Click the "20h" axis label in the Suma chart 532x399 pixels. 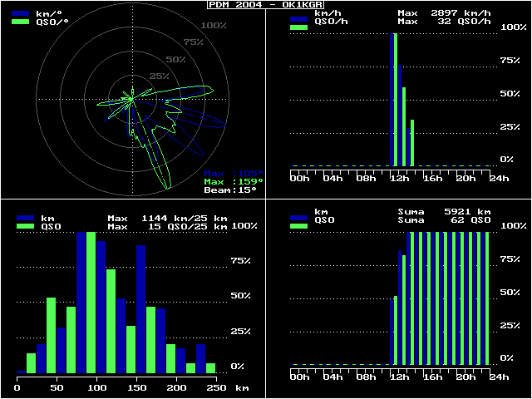click(465, 377)
